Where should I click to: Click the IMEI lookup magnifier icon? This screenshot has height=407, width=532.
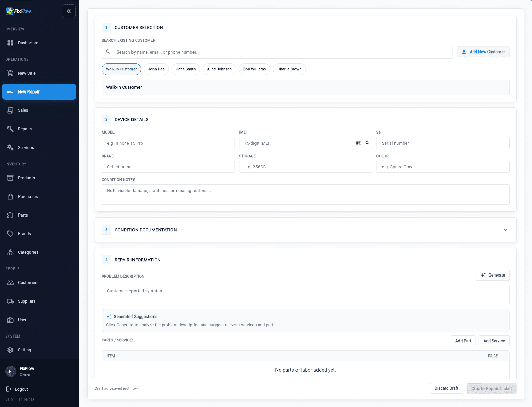367,143
